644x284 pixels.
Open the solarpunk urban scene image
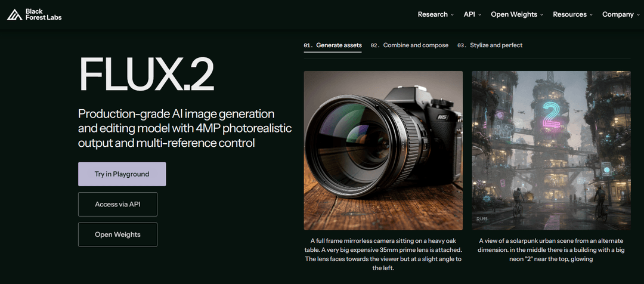[x=551, y=150]
